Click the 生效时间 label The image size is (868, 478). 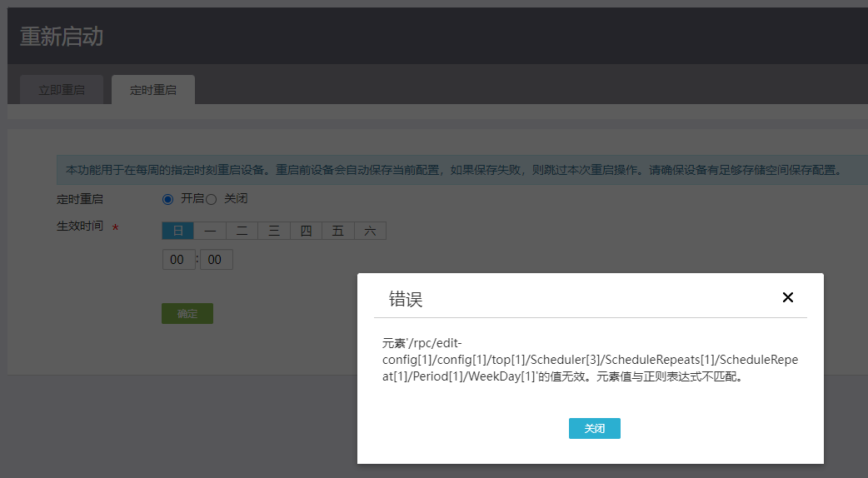[80, 226]
